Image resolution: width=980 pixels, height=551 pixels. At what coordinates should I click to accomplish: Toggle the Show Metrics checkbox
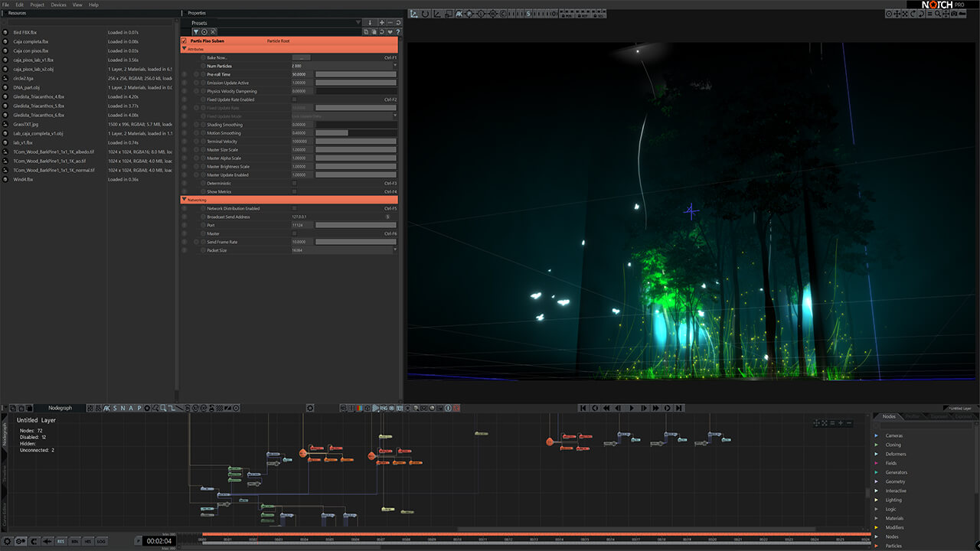tap(294, 191)
